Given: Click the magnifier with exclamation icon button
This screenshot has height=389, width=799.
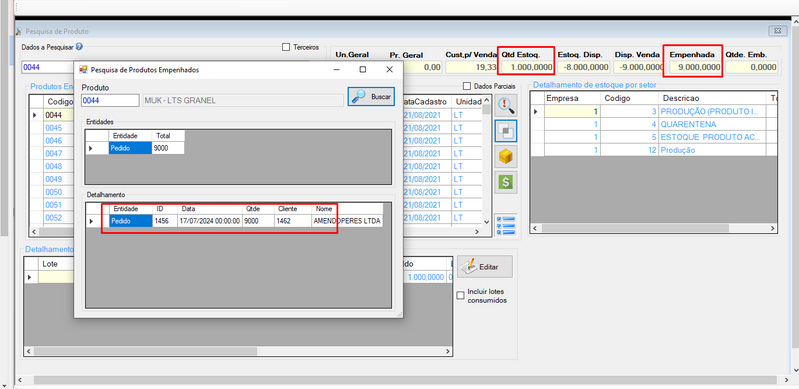Looking at the screenshot, I should (x=505, y=105).
